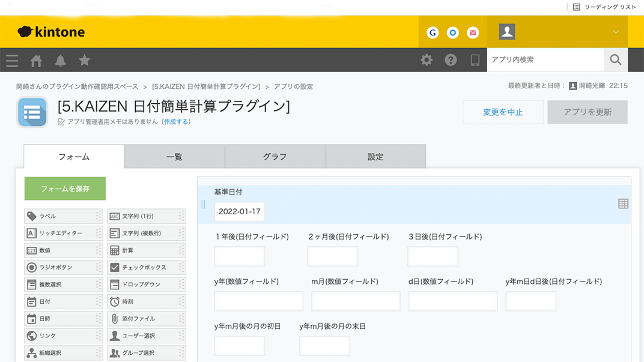Open the help question mark icon

coord(451,60)
